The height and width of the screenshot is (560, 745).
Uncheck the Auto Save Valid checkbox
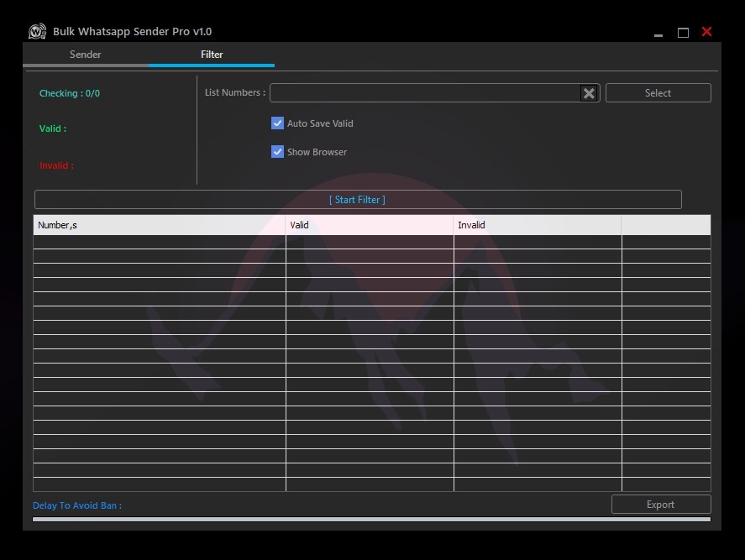click(x=277, y=123)
